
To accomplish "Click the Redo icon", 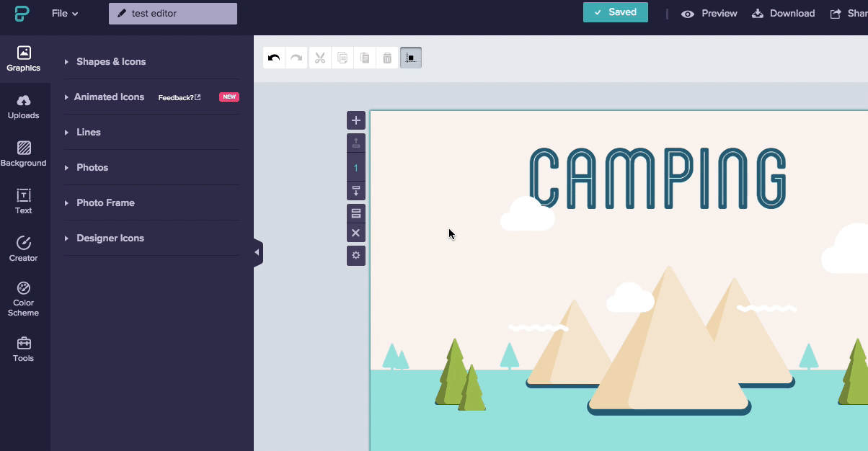I will tap(296, 58).
